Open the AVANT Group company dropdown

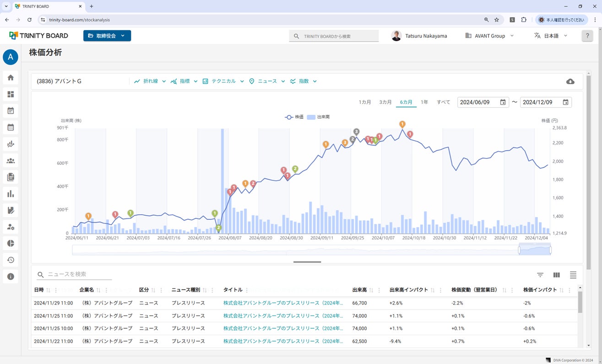489,36
